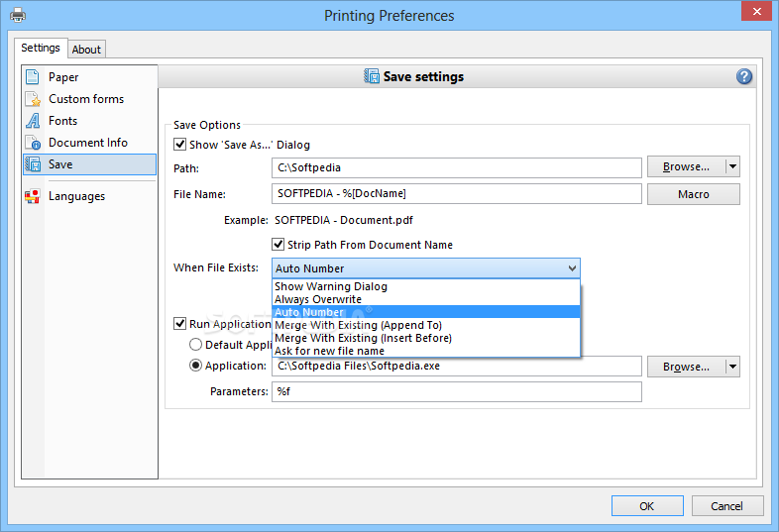
Task: Switch to the About tab
Action: [x=86, y=50]
